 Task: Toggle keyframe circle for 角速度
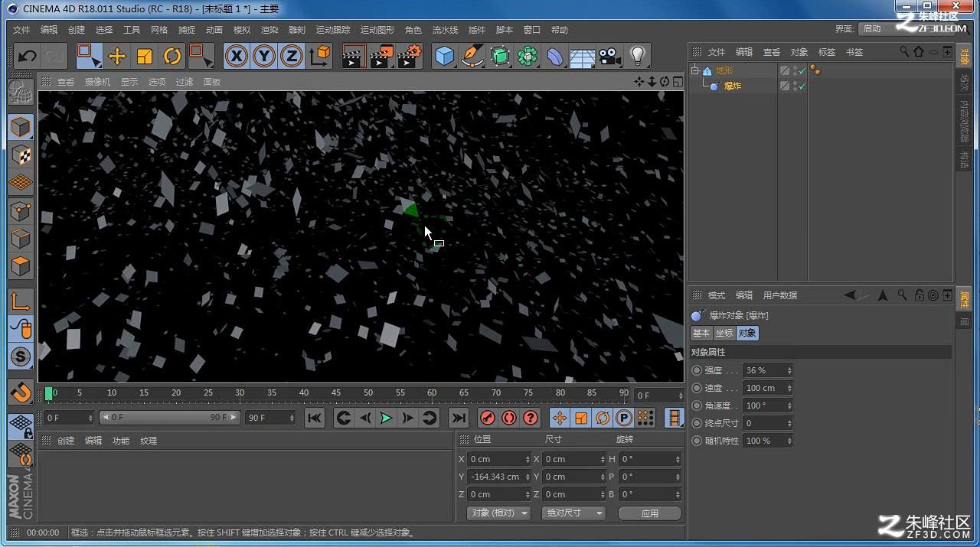[697, 405]
